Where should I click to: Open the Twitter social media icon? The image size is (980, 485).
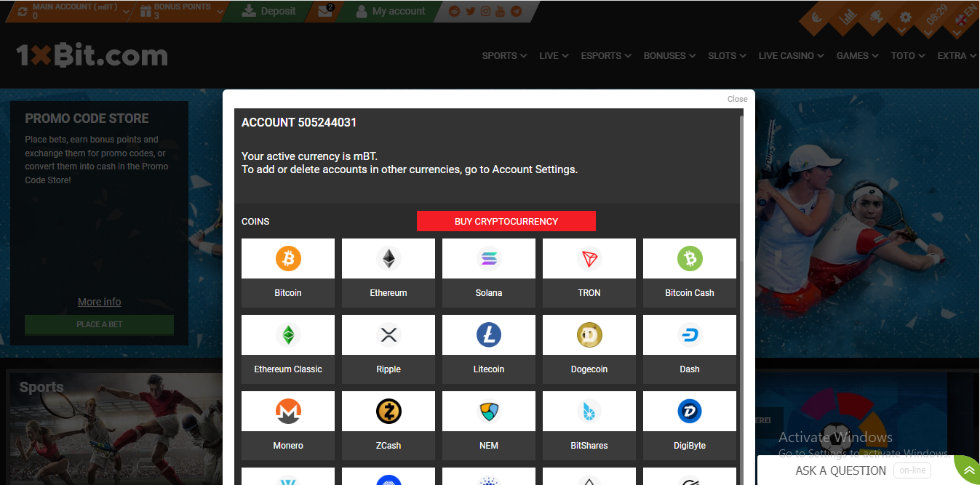click(471, 10)
